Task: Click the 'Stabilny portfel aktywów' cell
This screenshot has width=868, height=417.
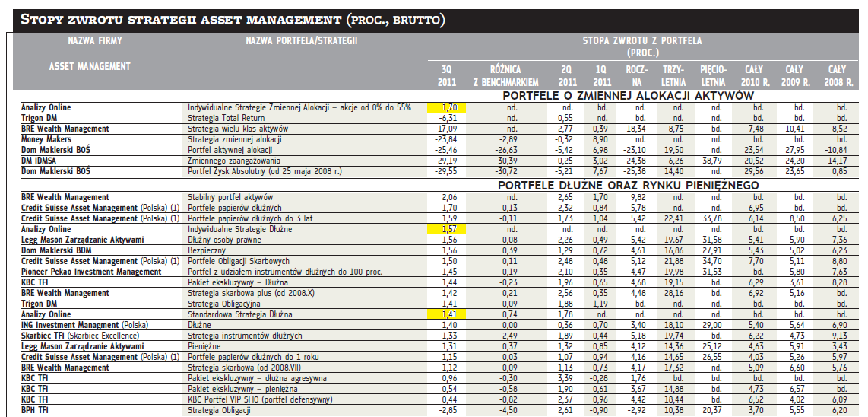Action: [x=230, y=197]
